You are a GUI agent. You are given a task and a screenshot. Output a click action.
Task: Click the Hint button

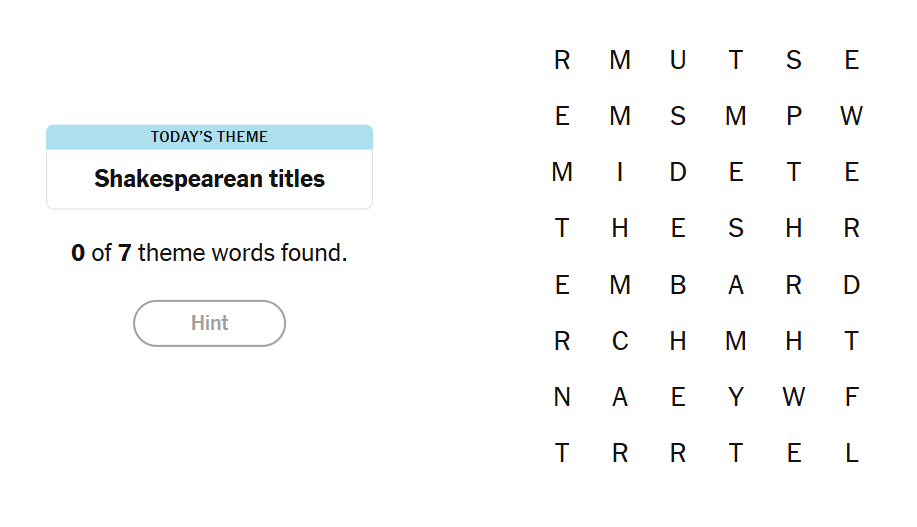[209, 323]
